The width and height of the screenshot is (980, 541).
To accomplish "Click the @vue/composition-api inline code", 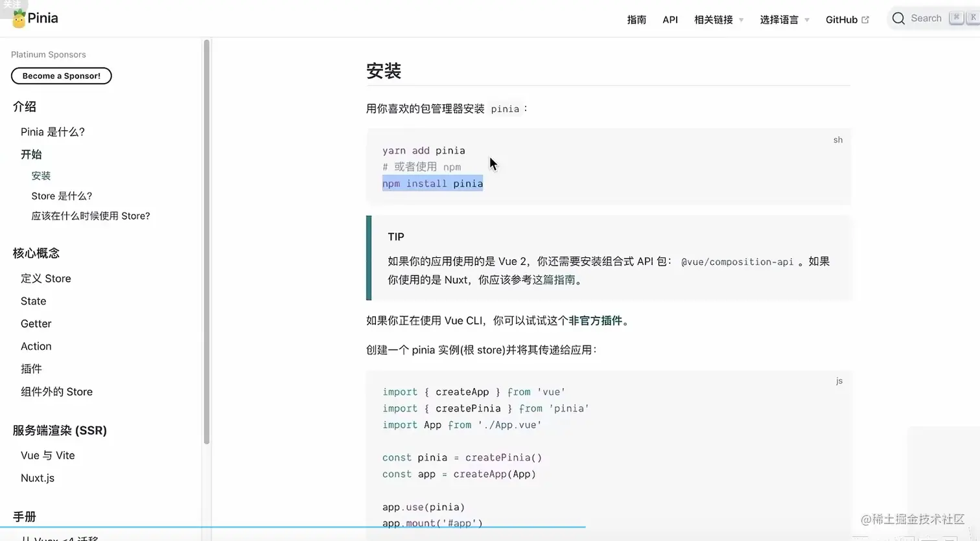I will point(737,262).
